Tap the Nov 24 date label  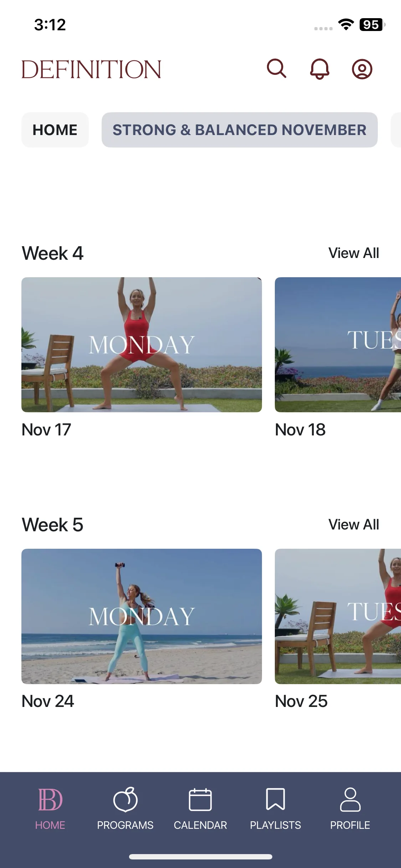click(48, 701)
